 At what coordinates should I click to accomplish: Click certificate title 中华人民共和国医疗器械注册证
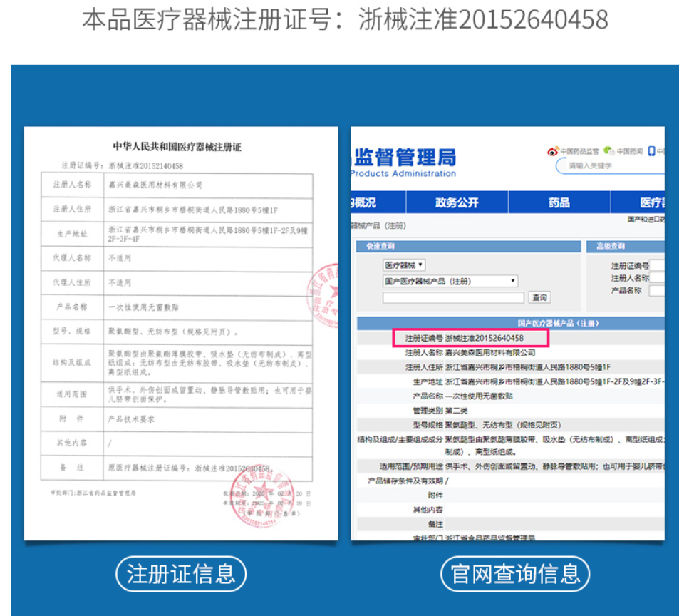pos(177,146)
